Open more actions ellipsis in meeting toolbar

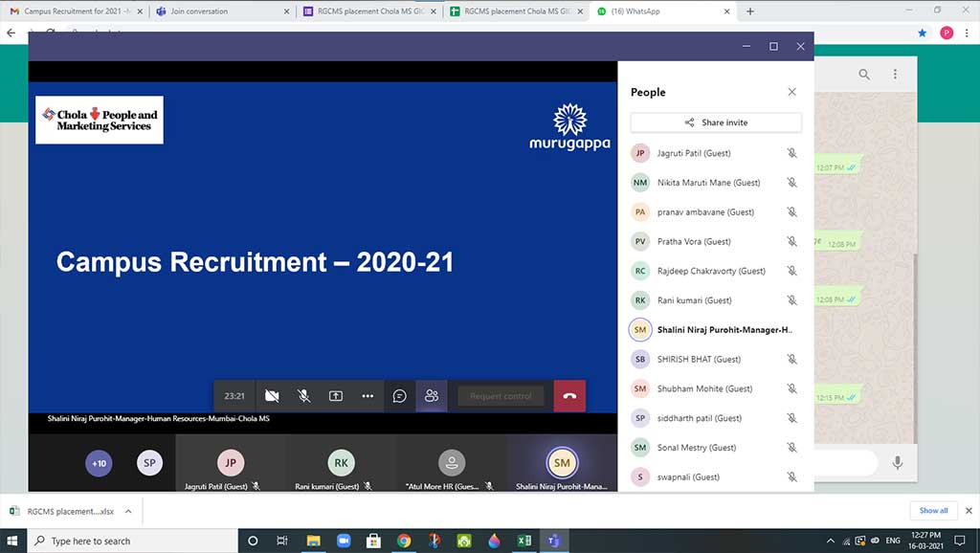[367, 396]
